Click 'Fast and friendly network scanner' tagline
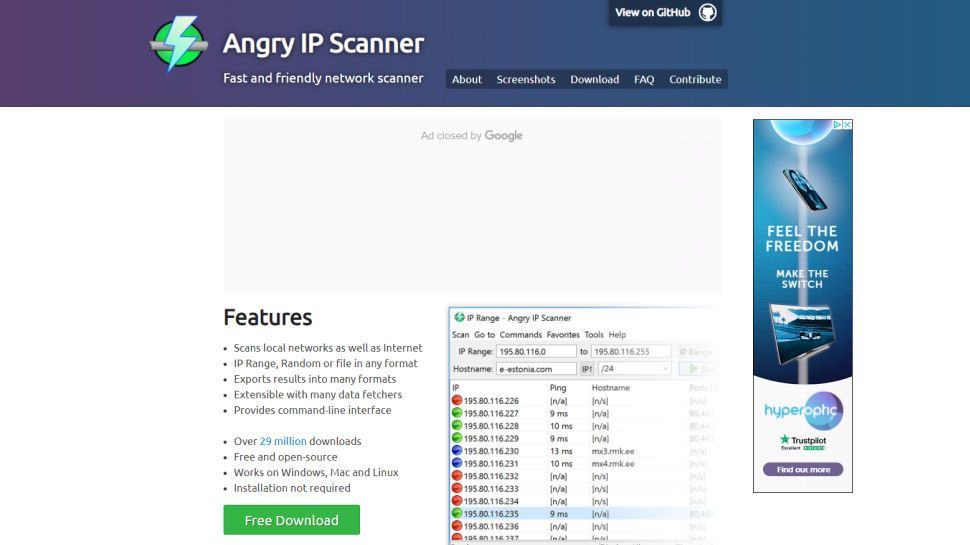This screenshot has width=970, height=545. pyautogui.click(x=323, y=78)
